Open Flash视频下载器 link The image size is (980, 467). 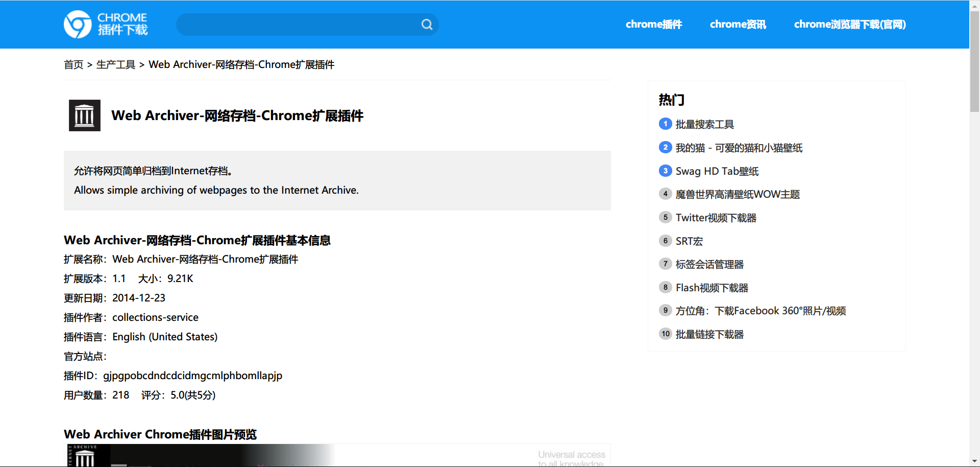(x=712, y=288)
